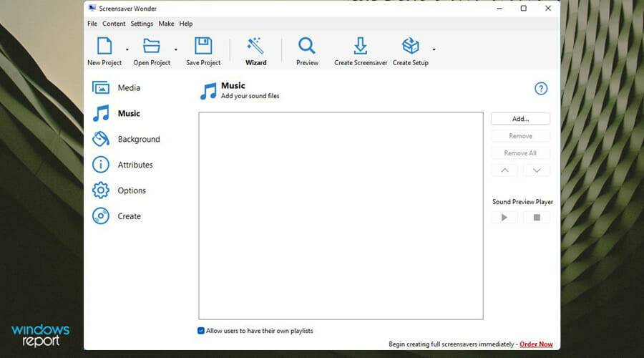Viewport: 644px width, 358px height.
Task: Click the New Project icon
Action: (x=104, y=47)
